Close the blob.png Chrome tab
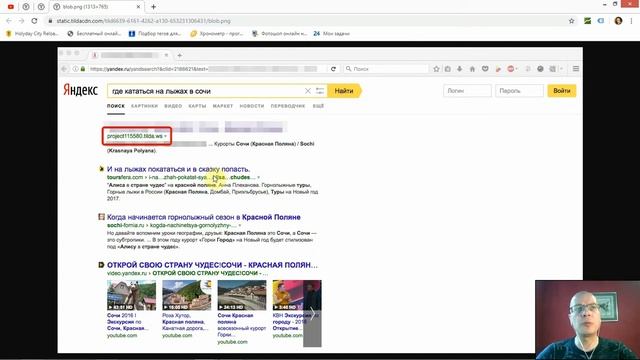Screen dimensions: 640x360 pyautogui.click(x=138, y=7)
